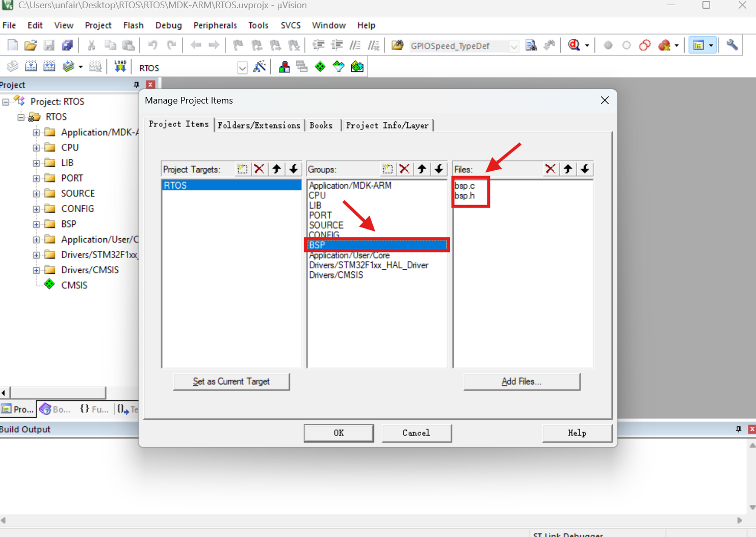Image resolution: width=756 pixels, height=537 pixels.
Task: Move group down using Groups down arrow
Action: [439, 169]
